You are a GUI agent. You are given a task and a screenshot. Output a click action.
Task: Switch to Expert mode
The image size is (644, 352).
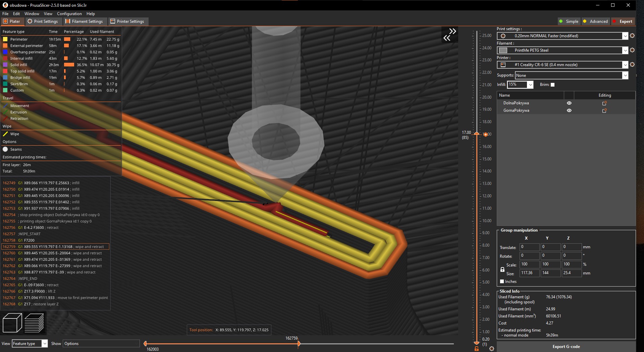point(623,21)
